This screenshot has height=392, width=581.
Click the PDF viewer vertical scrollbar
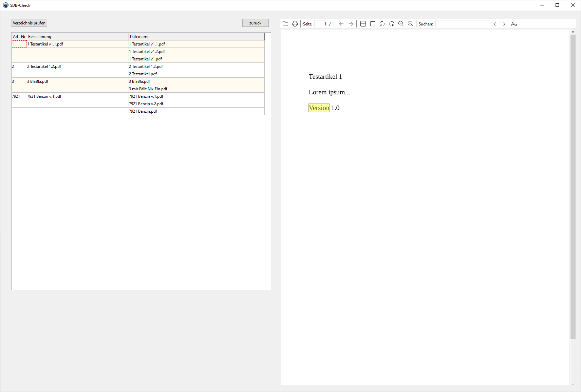coord(573,187)
